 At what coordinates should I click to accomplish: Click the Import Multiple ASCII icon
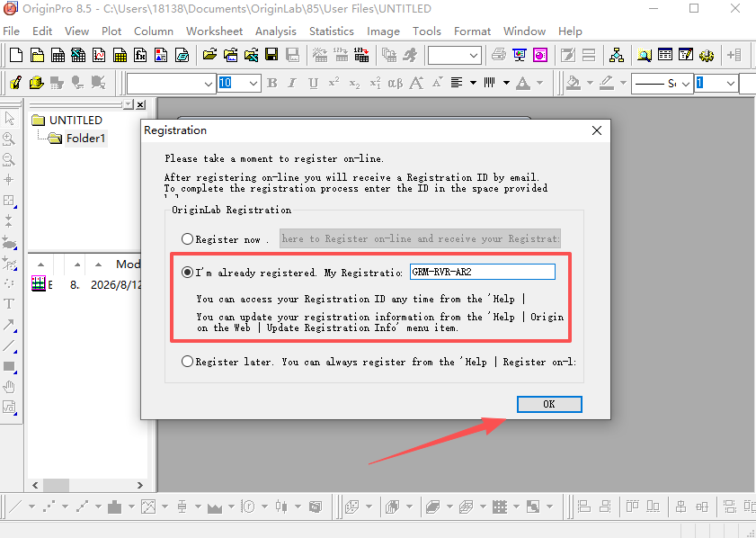tap(361, 55)
